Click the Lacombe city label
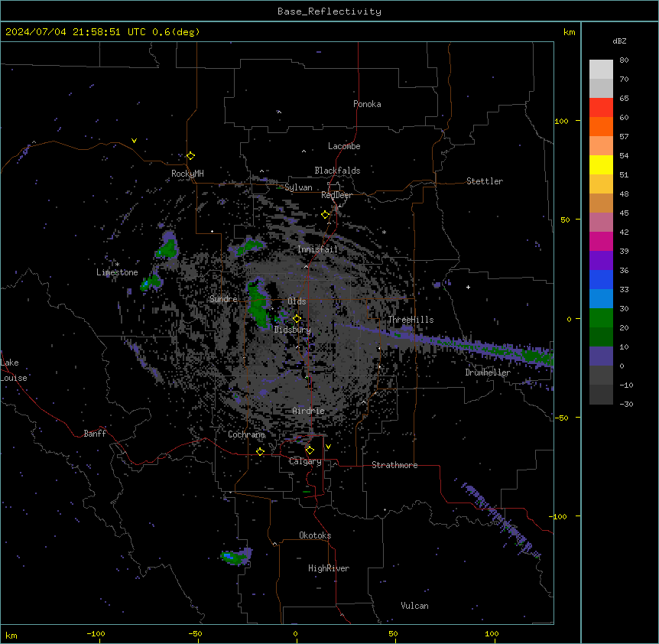This screenshot has height=644, width=659. point(344,146)
